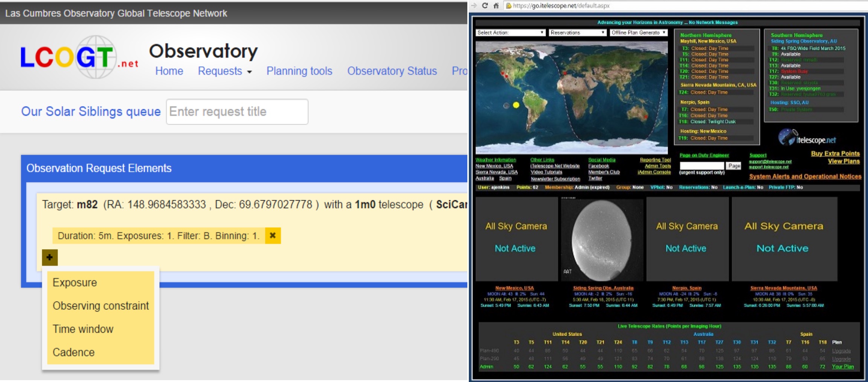The image size is (868, 382).
Task: Click Upgrade link in Plan-490 row
Action: click(841, 351)
